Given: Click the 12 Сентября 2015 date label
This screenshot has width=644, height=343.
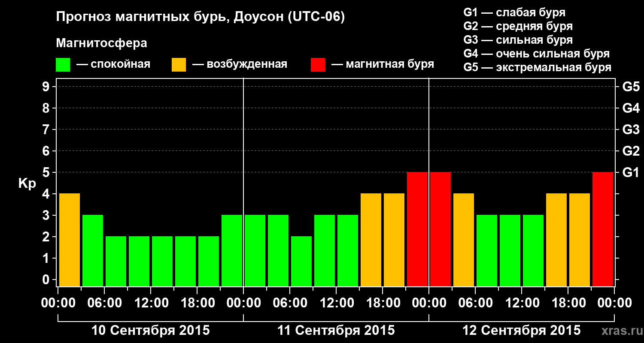Looking at the screenshot, I should pos(522,331).
